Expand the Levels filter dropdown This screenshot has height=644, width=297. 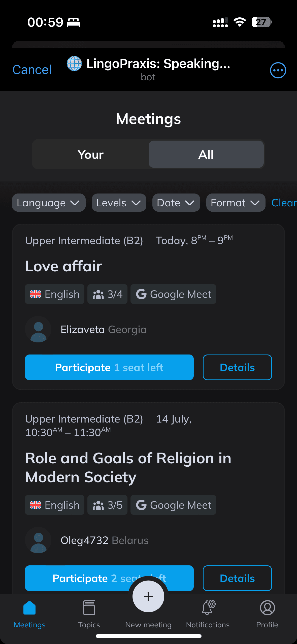(119, 203)
